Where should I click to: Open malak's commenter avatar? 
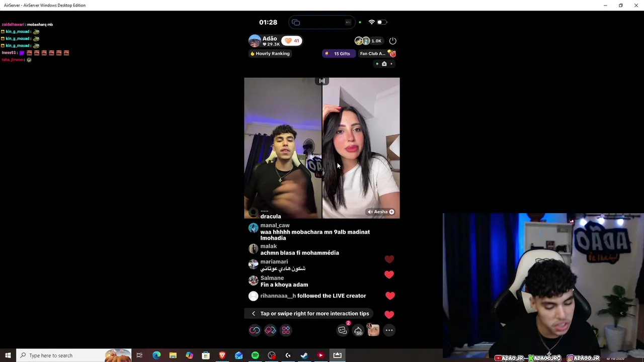pos(253,248)
